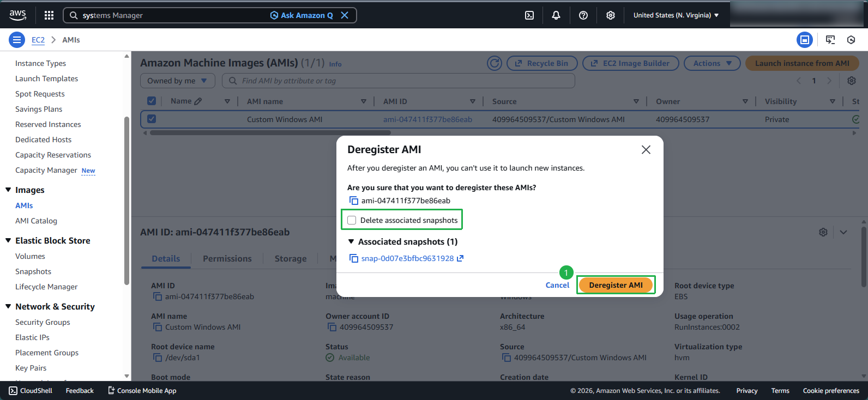
Task: Open AMI table preferences gear
Action: (852, 81)
